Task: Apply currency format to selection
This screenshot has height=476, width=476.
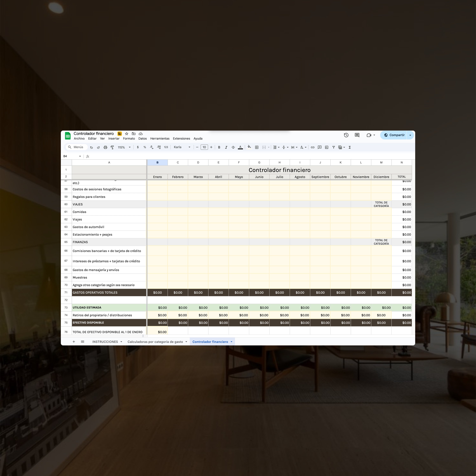Action: point(138,147)
